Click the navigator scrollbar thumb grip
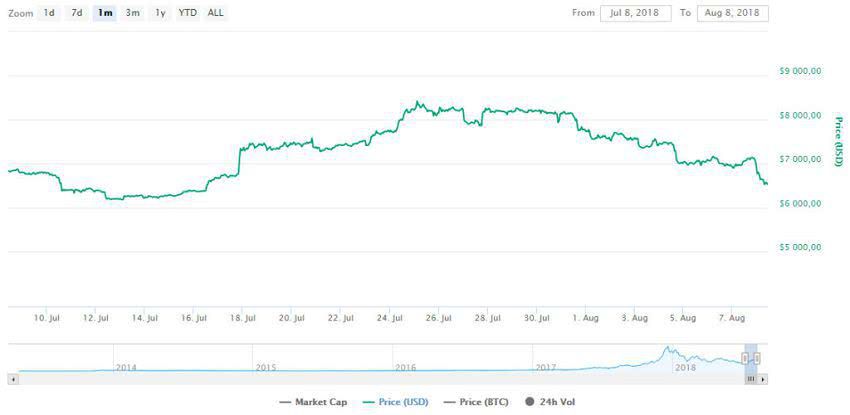The width and height of the screenshot is (850, 415). [751, 380]
